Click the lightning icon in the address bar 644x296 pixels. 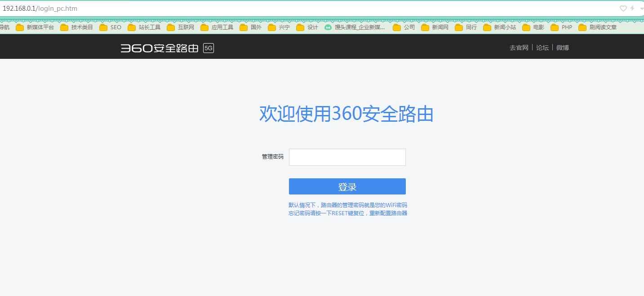click(633, 9)
